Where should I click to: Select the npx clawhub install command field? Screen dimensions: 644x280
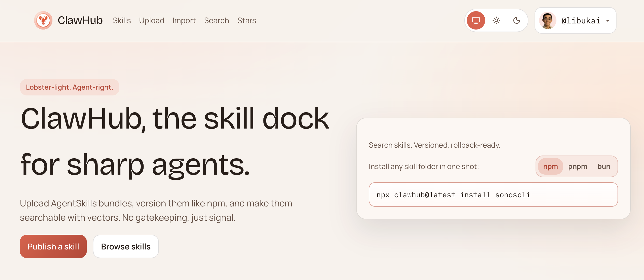(493, 194)
